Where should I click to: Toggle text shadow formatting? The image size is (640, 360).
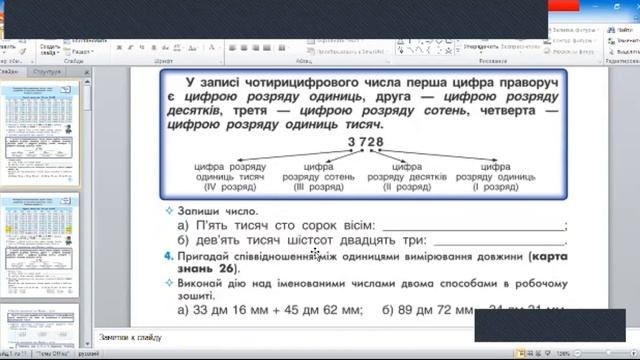click(154, 48)
